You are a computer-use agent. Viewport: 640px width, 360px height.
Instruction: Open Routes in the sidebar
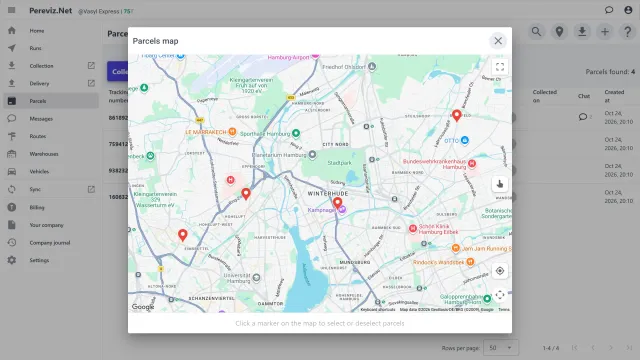(x=51, y=136)
